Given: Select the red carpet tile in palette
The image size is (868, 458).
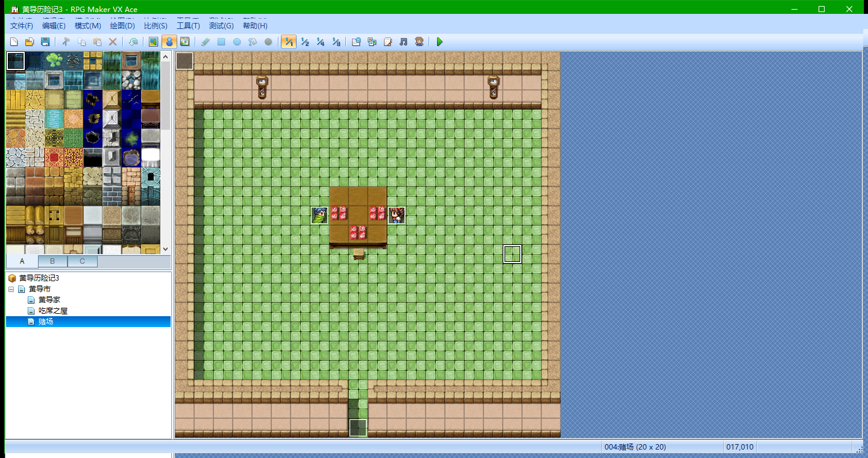Looking at the screenshot, I should (54, 158).
